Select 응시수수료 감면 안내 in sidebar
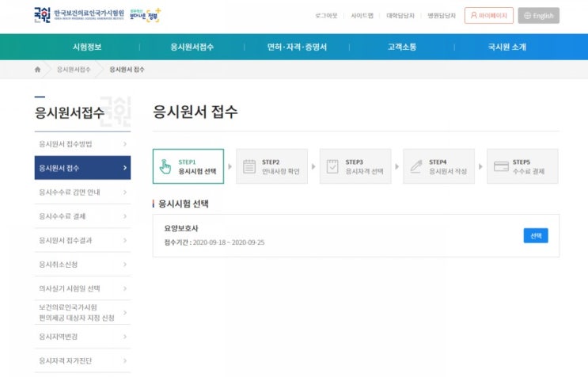588x377 pixels. tap(82, 192)
